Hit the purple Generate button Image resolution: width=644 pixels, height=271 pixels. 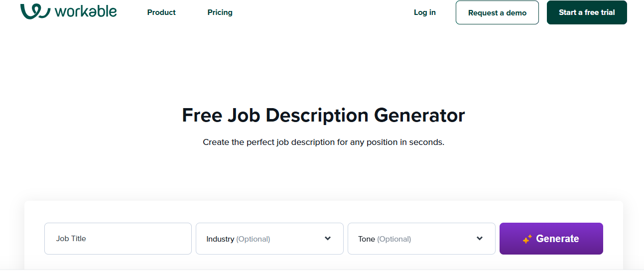click(551, 239)
